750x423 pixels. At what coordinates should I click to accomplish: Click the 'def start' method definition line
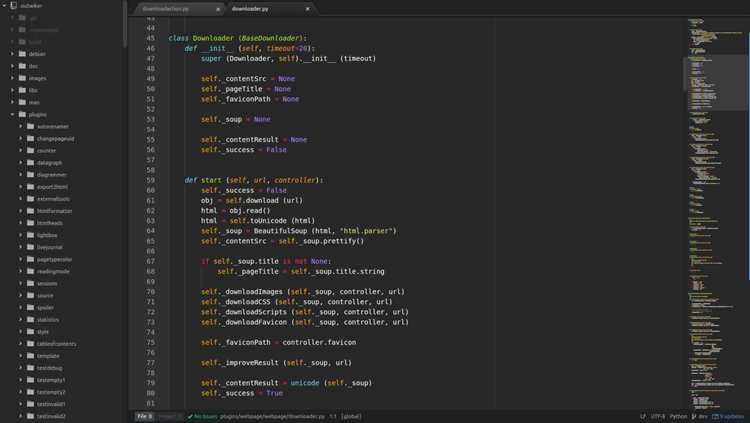point(254,180)
